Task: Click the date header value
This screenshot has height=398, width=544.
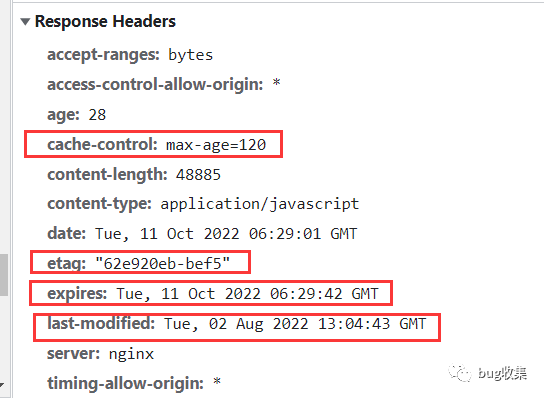Action: click(226, 234)
